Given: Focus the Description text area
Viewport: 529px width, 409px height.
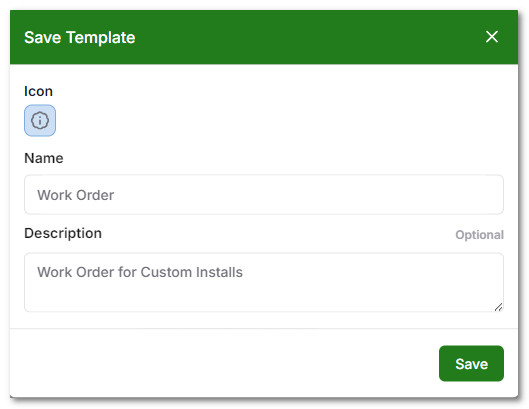Looking at the screenshot, I should pos(264,282).
